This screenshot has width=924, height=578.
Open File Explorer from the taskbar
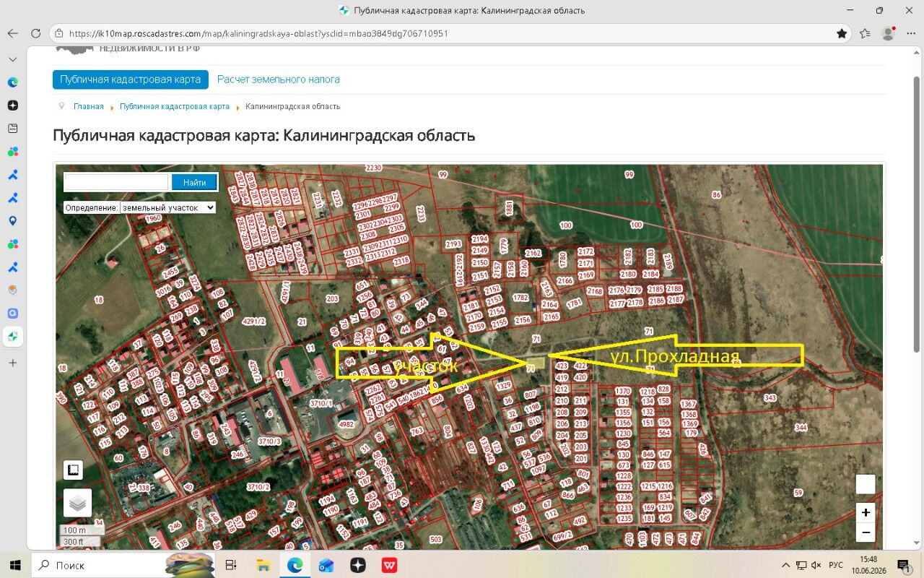click(x=263, y=565)
